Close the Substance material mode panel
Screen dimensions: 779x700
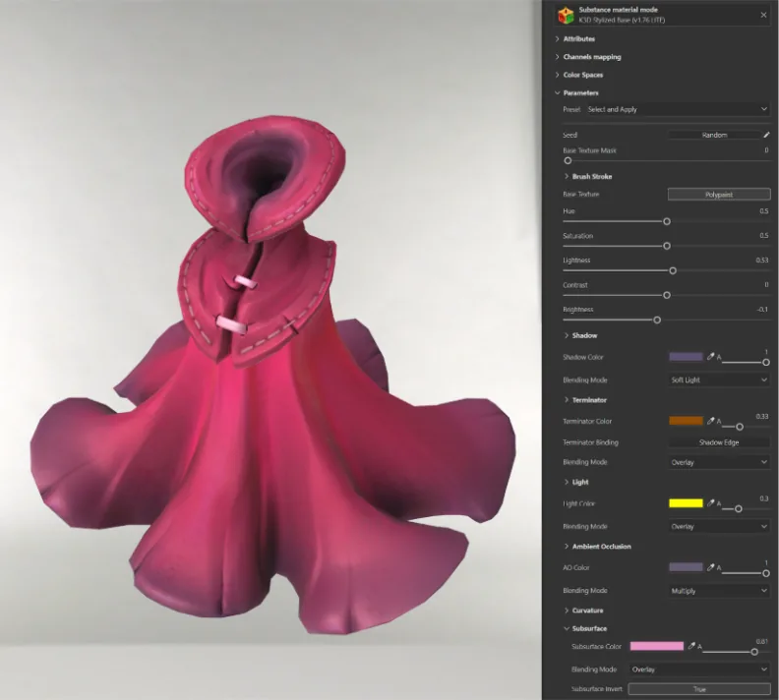click(x=763, y=15)
